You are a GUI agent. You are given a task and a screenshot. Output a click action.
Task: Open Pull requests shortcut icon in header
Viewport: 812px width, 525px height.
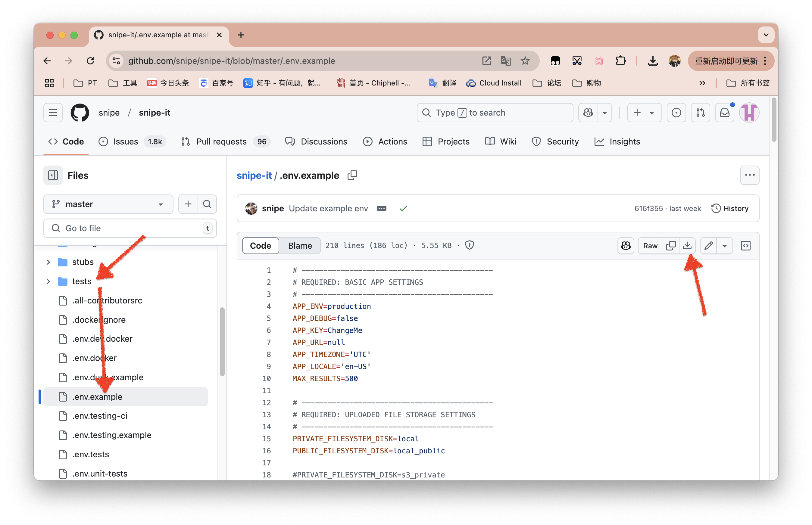[x=700, y=113]
